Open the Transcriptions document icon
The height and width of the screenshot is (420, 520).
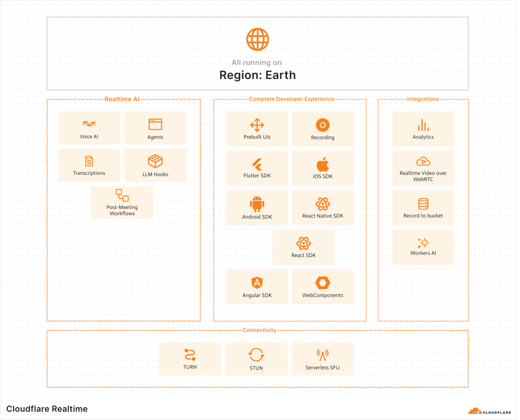(89, 160)
